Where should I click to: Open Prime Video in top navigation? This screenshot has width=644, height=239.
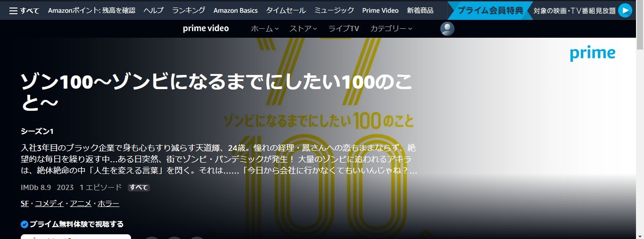tap(380, 10)
